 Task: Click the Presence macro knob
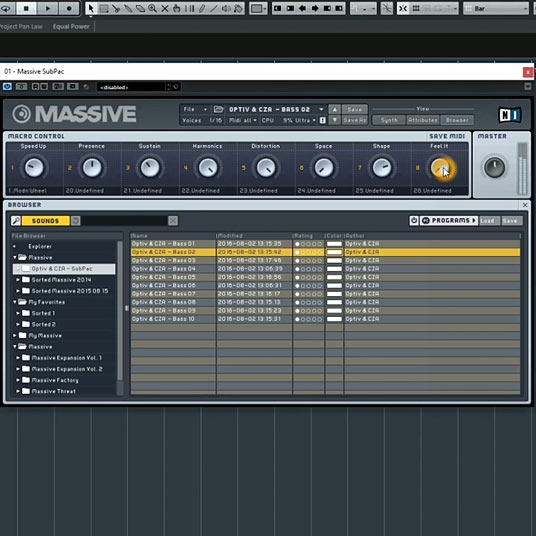(x=92, y=168)
